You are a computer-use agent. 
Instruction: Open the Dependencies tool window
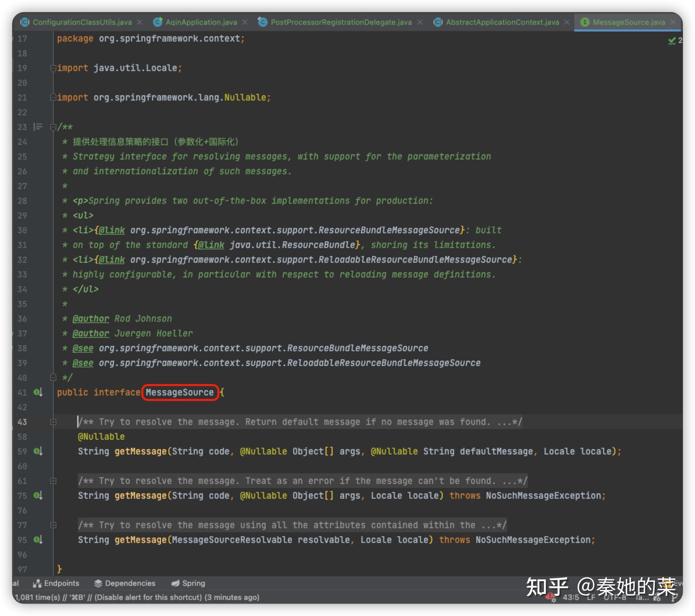pos(125,583)
